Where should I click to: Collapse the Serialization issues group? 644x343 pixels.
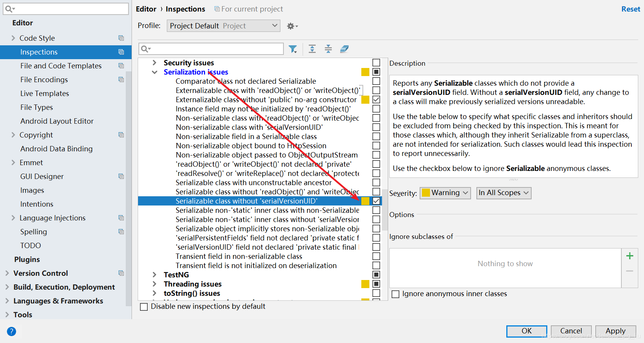pyautogui.click(x=154, y=72)
